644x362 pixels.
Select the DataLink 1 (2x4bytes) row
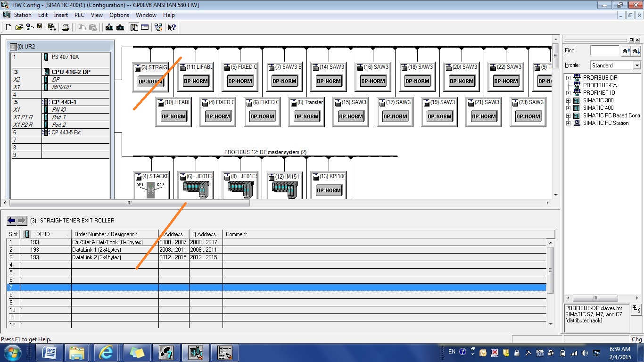click(x=277, y=250)
